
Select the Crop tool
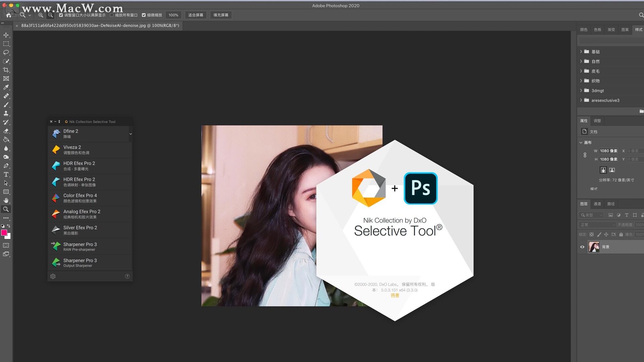pyautogui.click(x=6, y=70)
